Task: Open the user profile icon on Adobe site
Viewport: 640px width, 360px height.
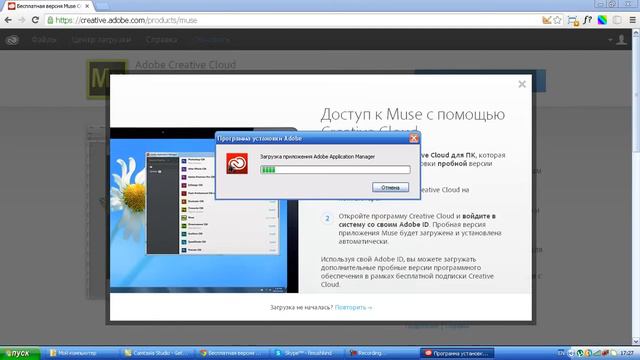Action: coord(621,40)
